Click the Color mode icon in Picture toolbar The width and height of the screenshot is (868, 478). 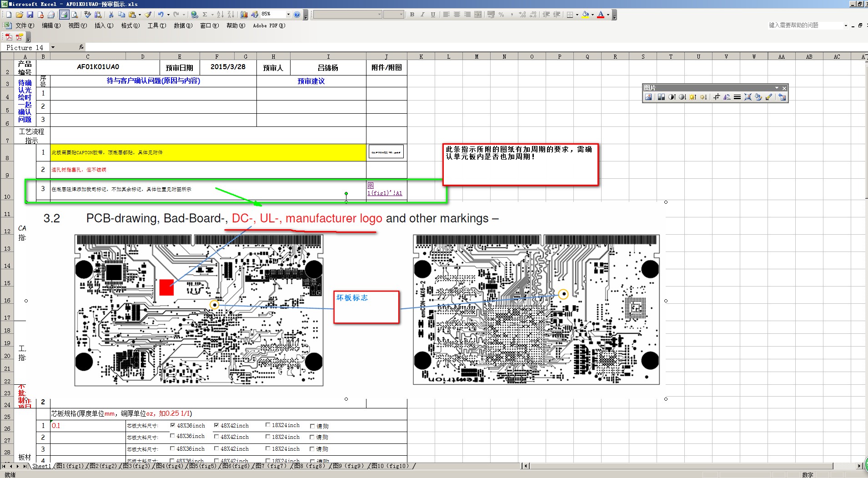click(x=661, y=97)
